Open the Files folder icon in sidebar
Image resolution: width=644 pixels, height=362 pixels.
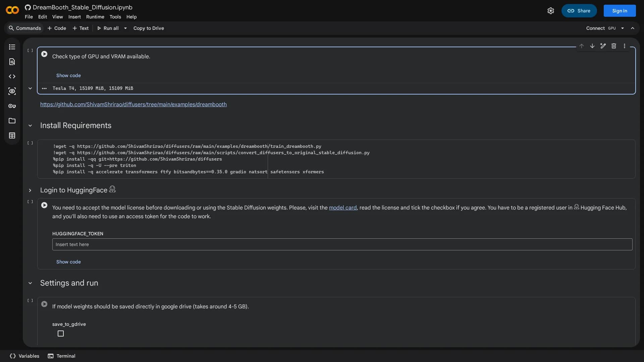point(12,121)
